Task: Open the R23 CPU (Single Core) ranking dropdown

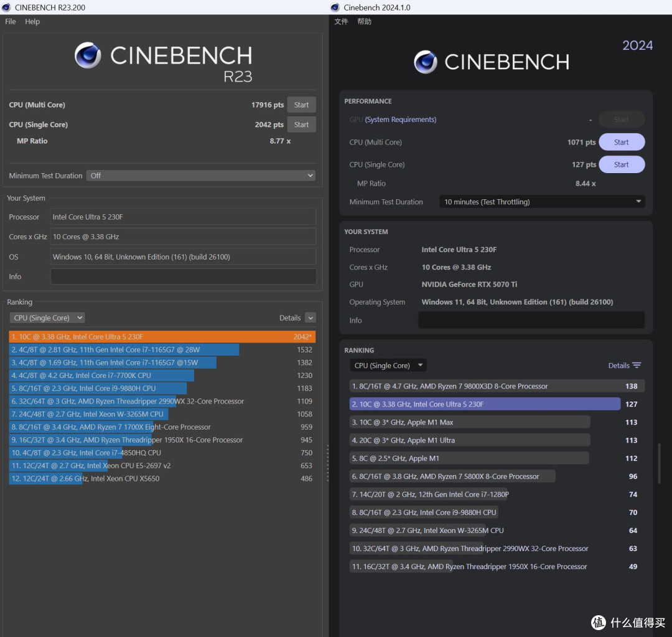Action: [x=47, y=318]
